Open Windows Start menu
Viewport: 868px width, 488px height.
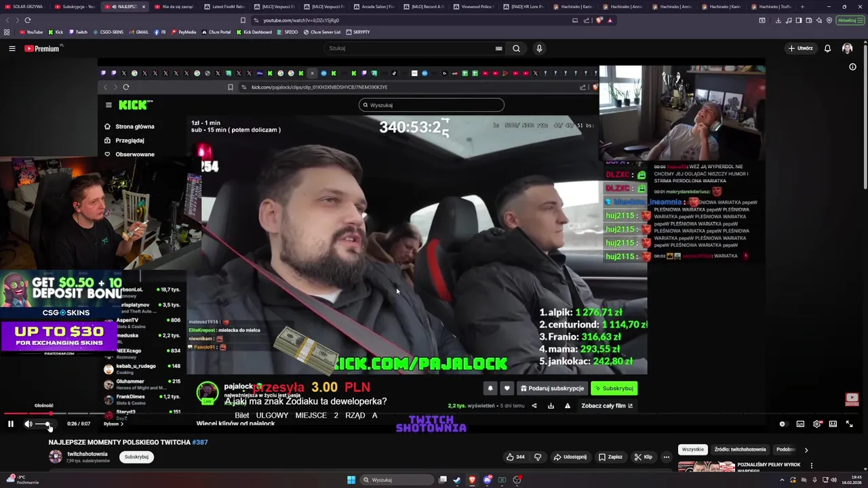click(x=351, y=480)
